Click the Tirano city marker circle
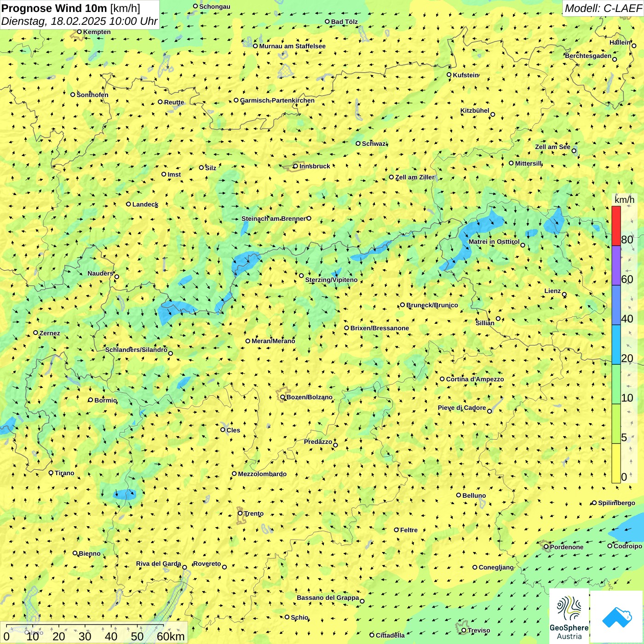 51,472
